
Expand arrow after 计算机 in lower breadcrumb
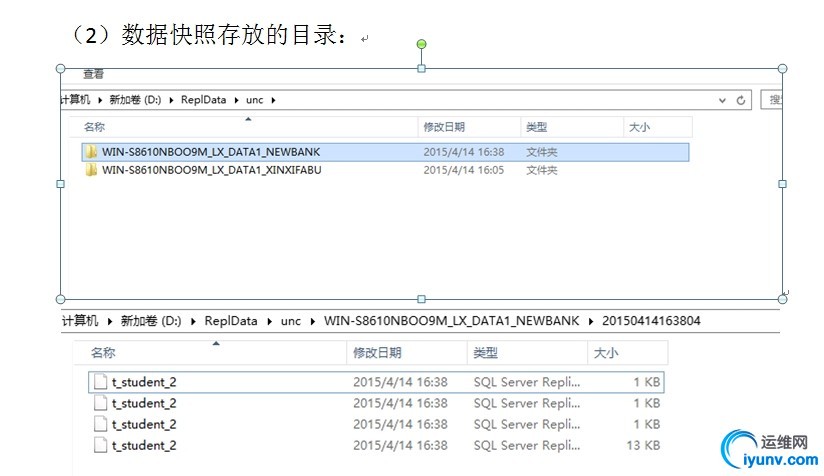click(110, 322)
